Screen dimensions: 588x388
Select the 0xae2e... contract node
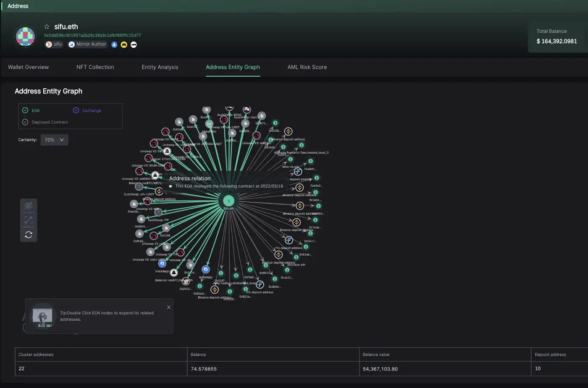pos(134,204)
